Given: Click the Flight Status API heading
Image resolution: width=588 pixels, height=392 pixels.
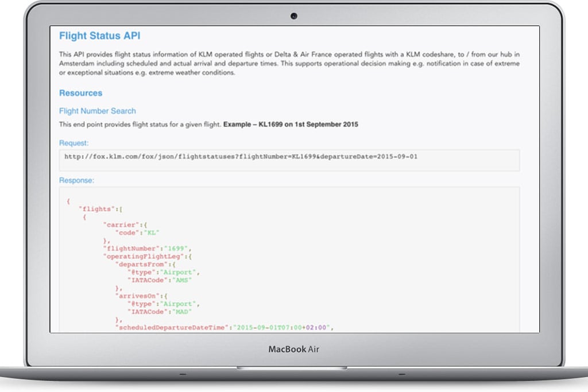Looking at the screenshot, I should (x=100, y=36).
